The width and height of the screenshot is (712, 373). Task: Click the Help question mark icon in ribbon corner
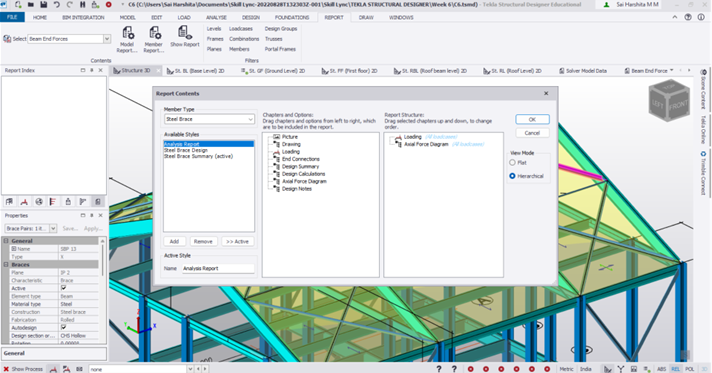(688, 17)
